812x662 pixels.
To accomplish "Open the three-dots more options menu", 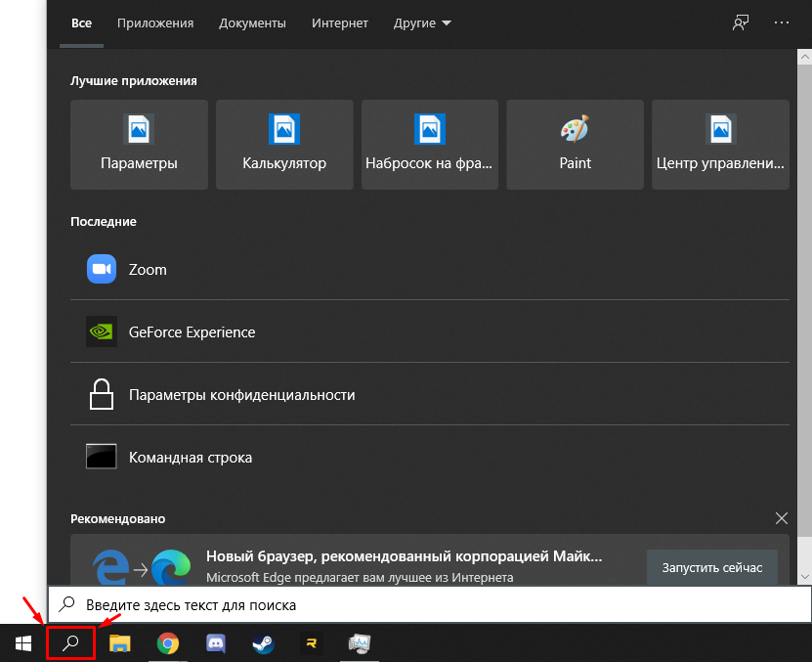I will click(782, 22).
